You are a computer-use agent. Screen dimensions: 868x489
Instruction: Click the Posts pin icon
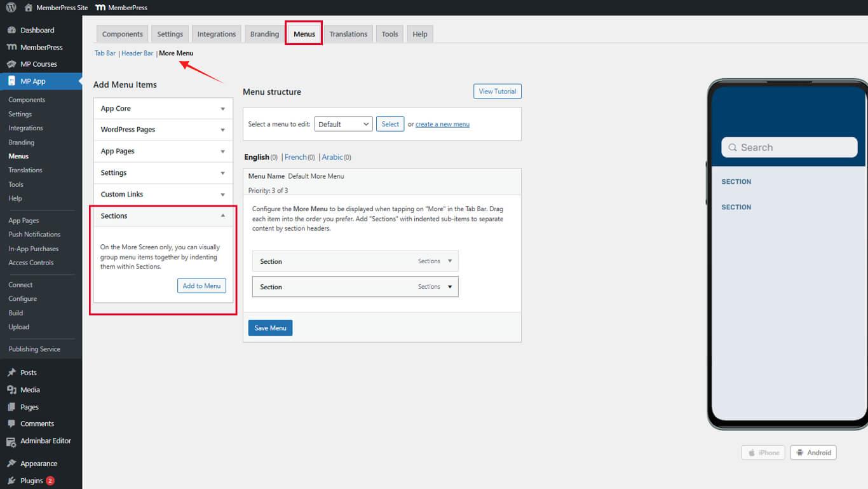click(x=11, y=373)
